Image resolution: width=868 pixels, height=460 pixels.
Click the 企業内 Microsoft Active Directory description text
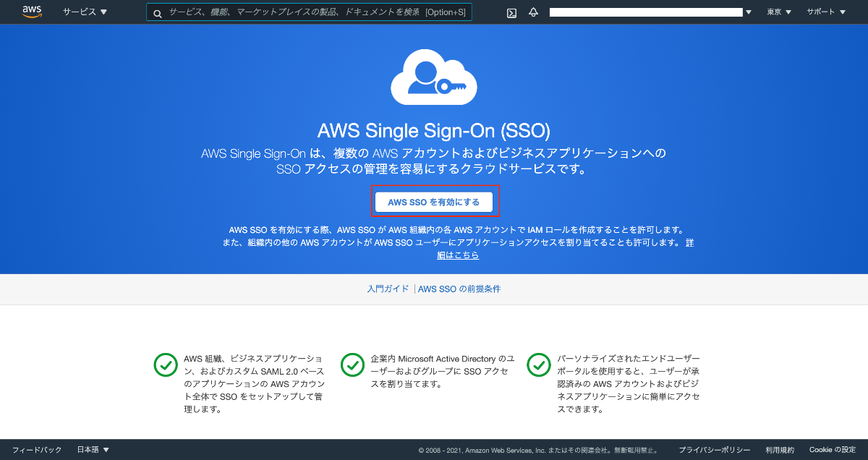(x=443, y=371)
